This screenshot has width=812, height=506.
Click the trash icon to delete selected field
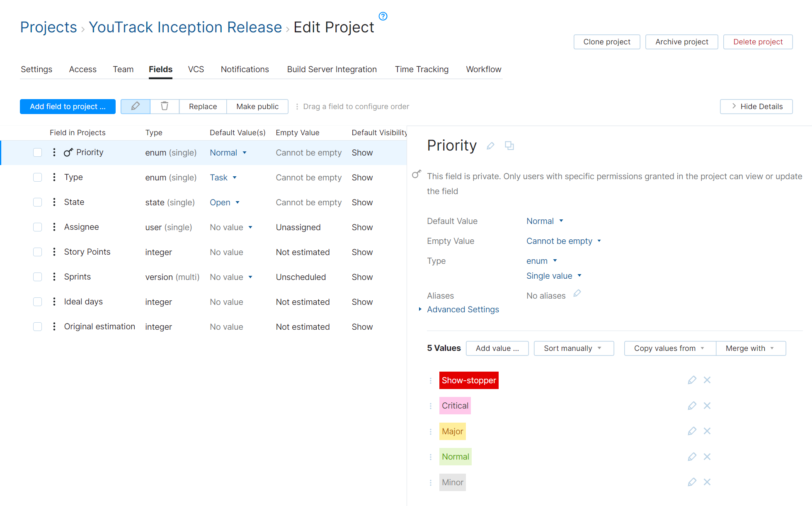pyautogui.click(x=164, y=107)
